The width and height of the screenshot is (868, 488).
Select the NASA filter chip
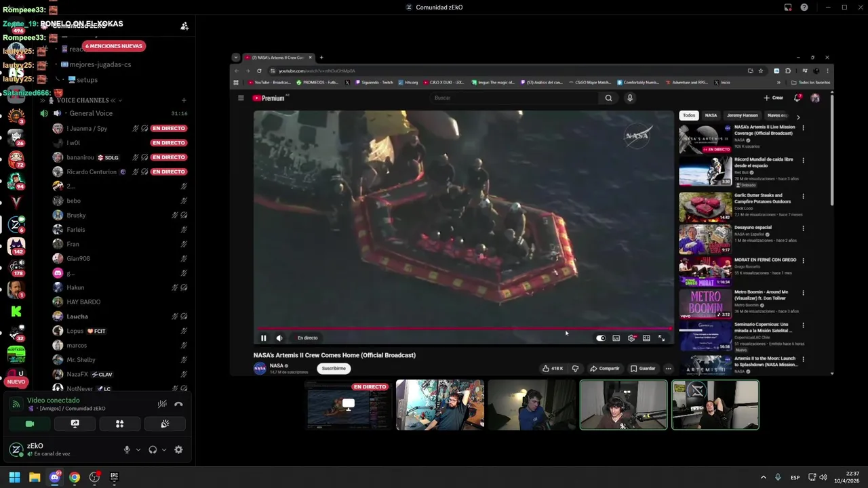711,115
